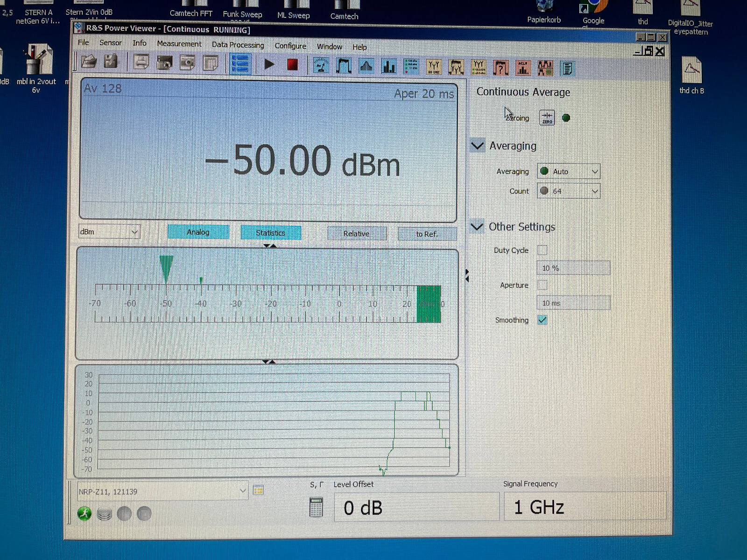Viewport: 747px width, 560px height.
Task: Click the sensor list icon beside NRP-Z11 dropdown
Action: coord(258,490)
